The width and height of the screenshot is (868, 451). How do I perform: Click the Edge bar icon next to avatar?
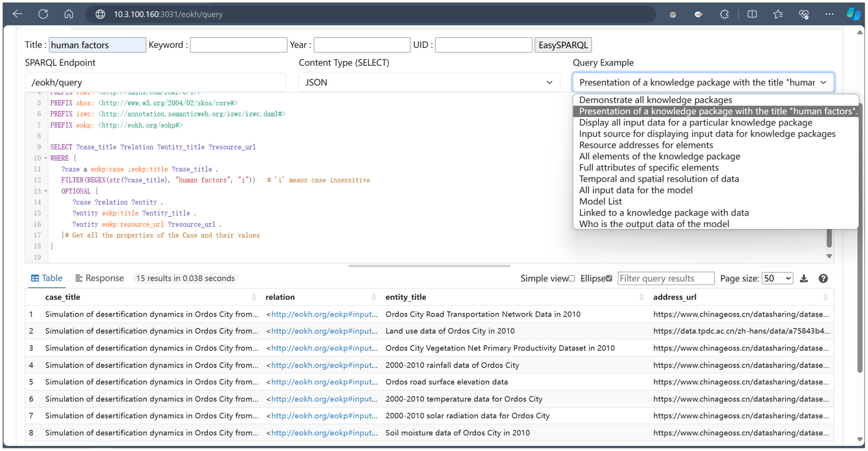coord(699,14)
